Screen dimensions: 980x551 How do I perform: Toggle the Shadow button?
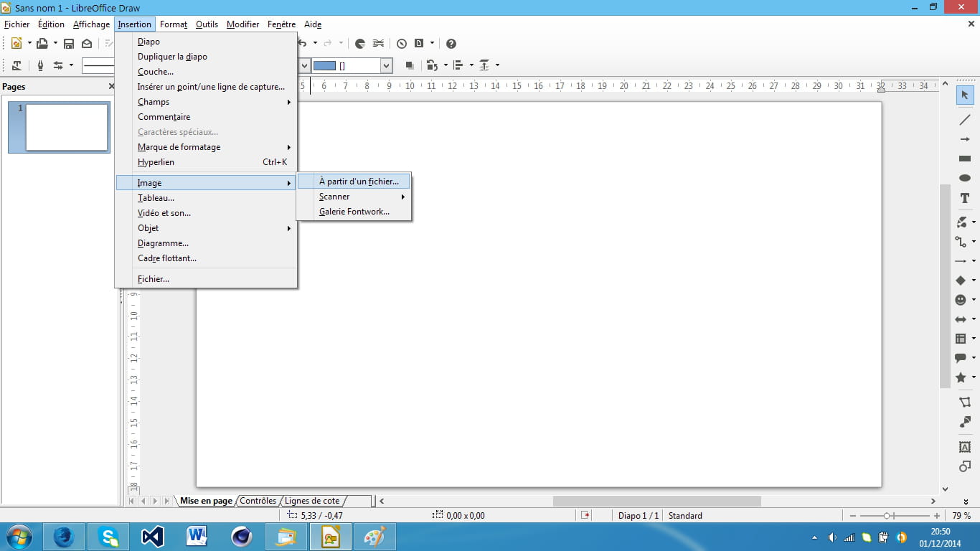point(410,65)
